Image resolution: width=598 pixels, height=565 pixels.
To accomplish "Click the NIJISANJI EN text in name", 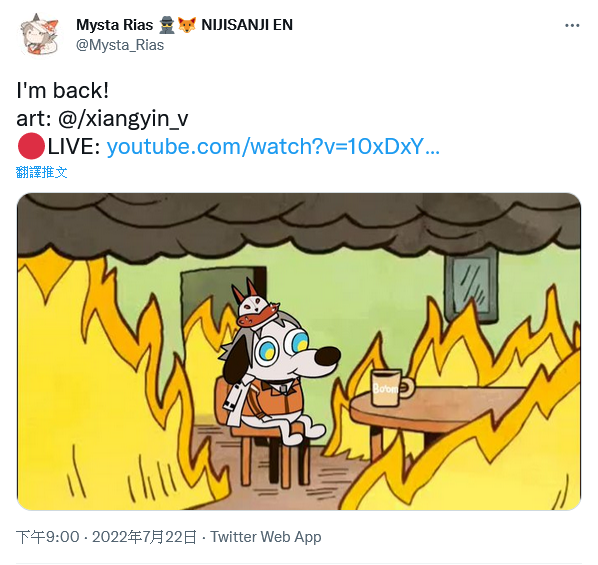I will pos(247,25).
